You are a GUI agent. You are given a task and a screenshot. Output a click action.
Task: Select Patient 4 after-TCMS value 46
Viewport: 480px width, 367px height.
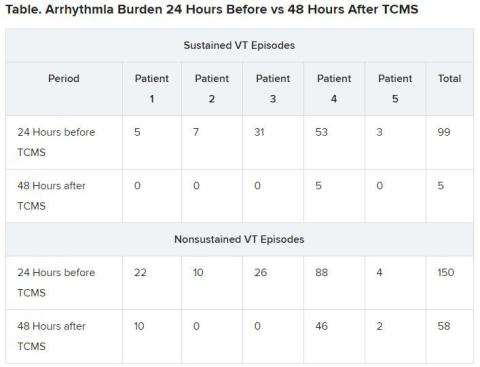[322, 326]
